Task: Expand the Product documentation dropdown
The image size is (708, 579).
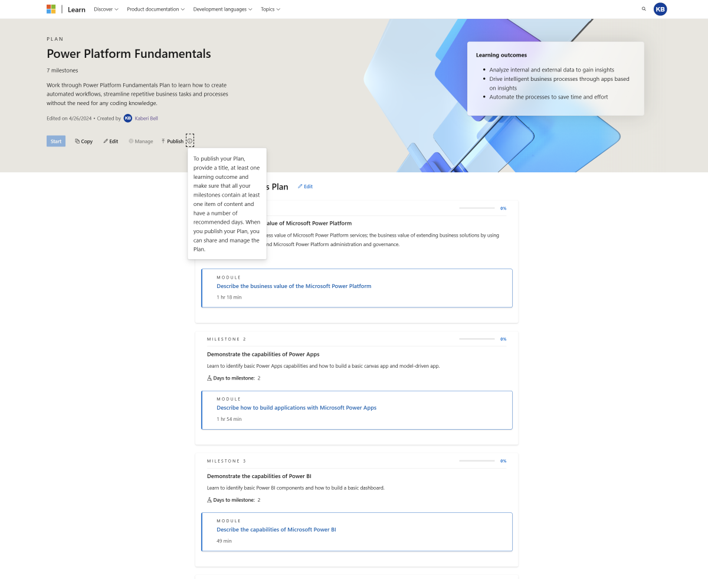Action: pos(155,9)
